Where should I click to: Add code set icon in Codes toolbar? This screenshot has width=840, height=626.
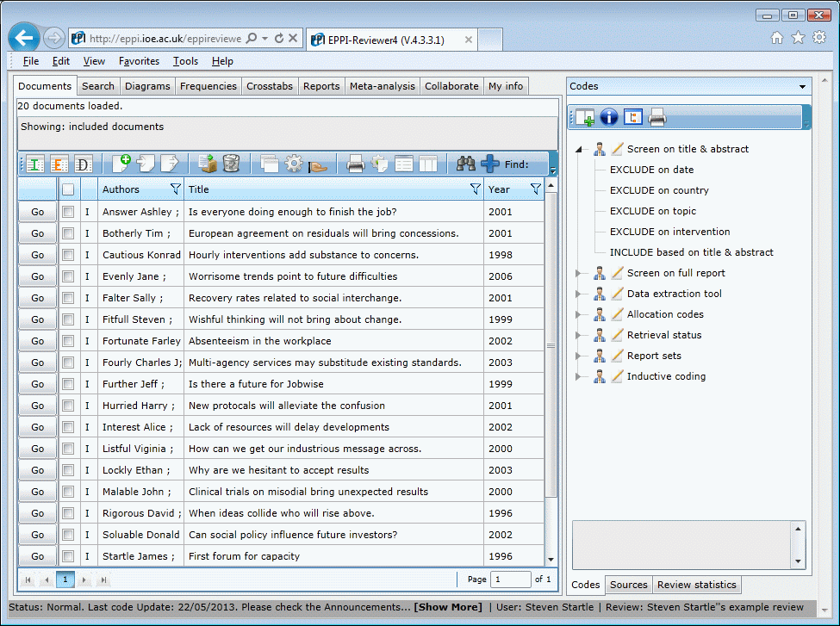coord(584,117)
